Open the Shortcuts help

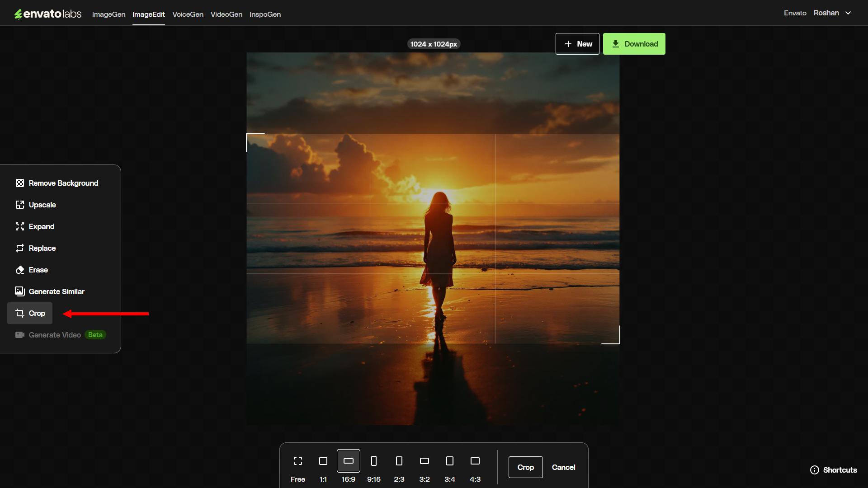[x=834, y=470]
